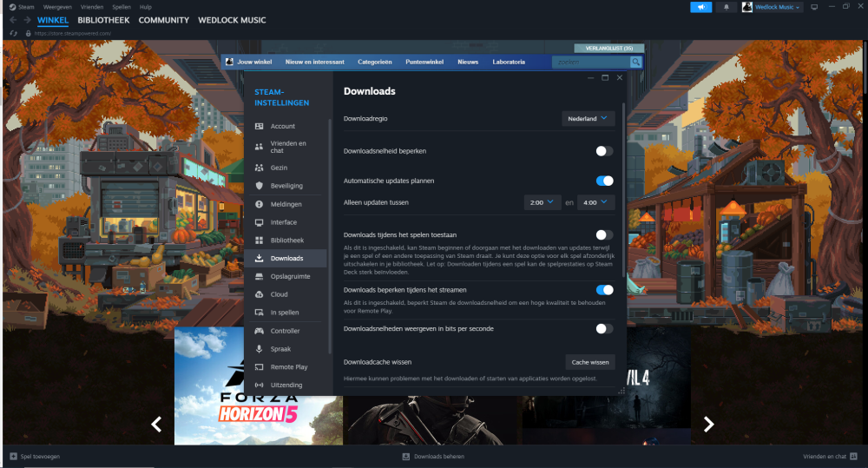
Task: Open Vrienden en chat settings icon
Action: tap(259, 147)
